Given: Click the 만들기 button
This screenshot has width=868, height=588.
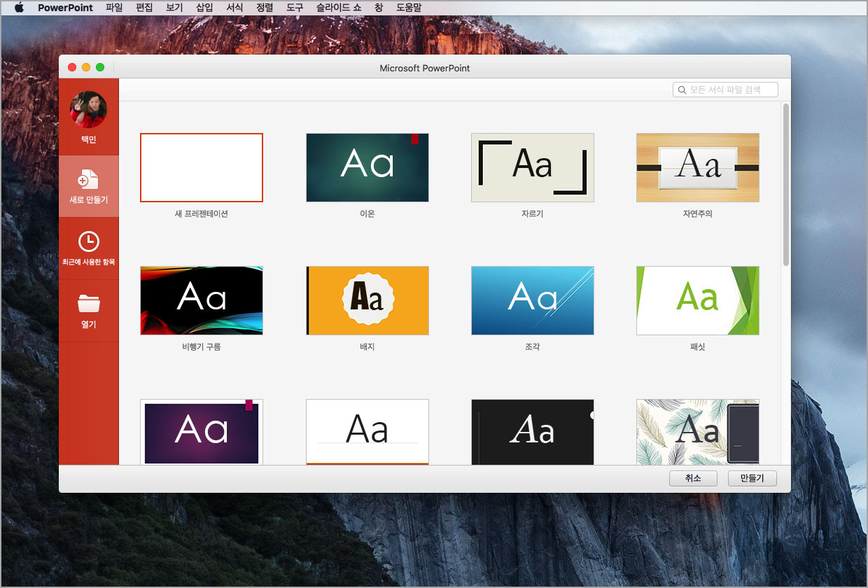Looking at the screenshot, I should 752,479.
